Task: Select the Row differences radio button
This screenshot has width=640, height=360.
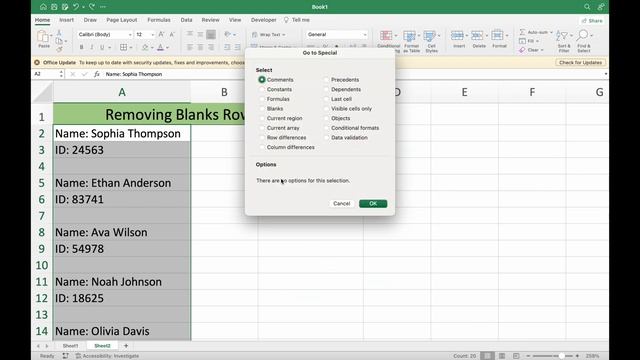Action: click(262, 138)
